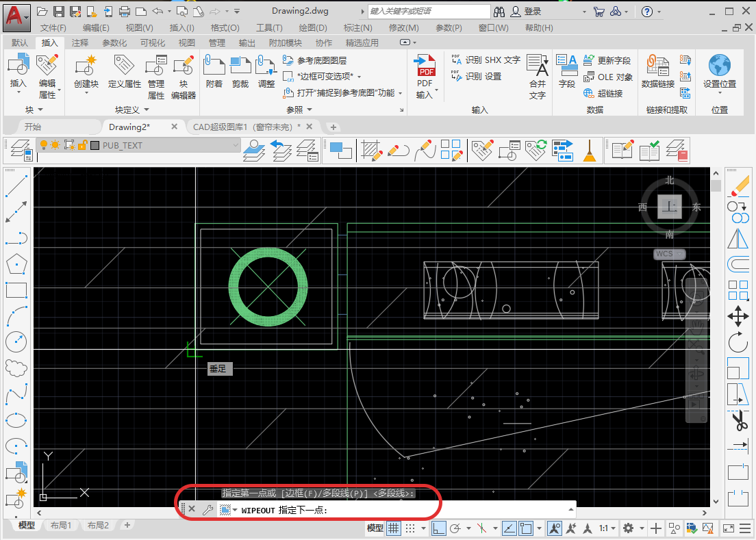Select the Trim scissors tool
756x540 pixels.
[738, 420]
